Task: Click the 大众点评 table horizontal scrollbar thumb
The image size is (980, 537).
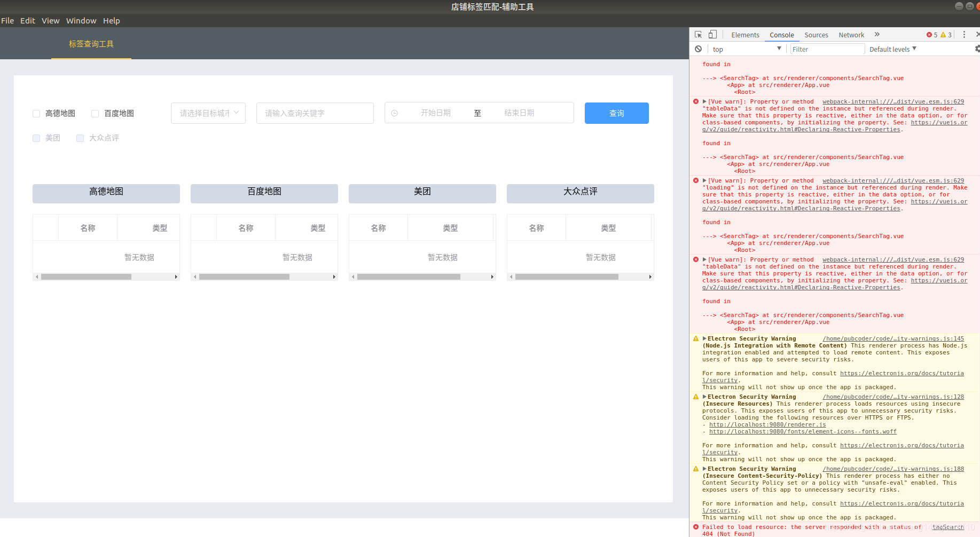Action: (567, 277)
